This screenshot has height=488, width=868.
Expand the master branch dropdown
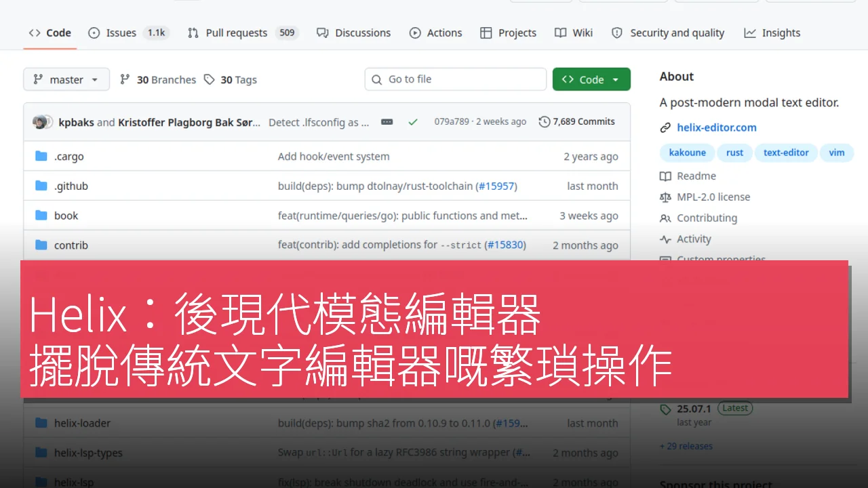click(66, 79)
